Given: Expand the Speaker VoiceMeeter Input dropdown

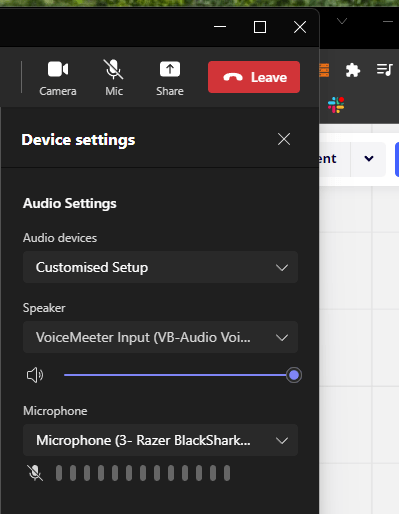Looking at the screenshot, I should (160, 337).
